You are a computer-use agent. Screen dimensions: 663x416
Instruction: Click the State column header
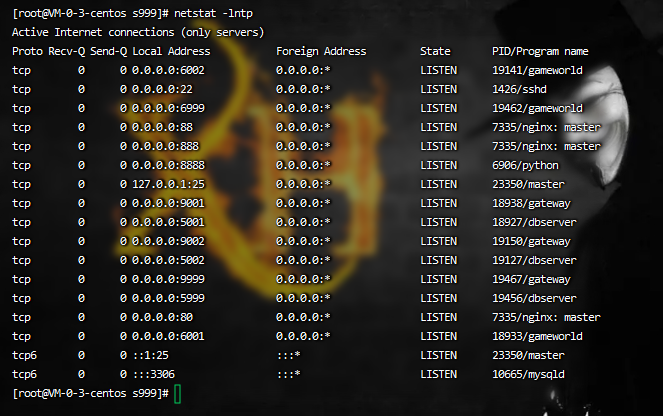(435, 51)
